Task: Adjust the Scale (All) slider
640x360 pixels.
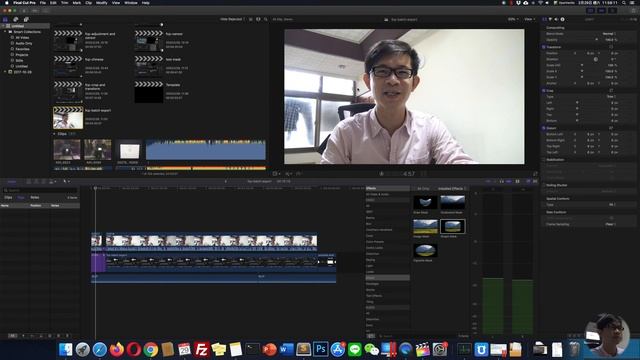Action: [582, 65]
